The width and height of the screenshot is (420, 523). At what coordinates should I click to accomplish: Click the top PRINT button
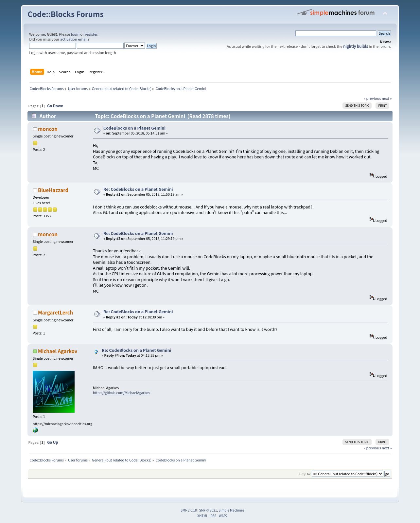pyautogui.click(x=382, y=106)
